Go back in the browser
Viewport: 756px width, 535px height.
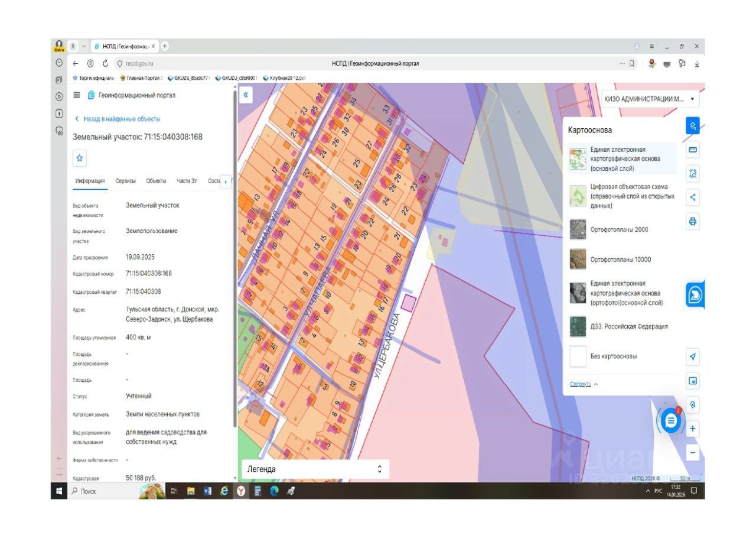76,63
